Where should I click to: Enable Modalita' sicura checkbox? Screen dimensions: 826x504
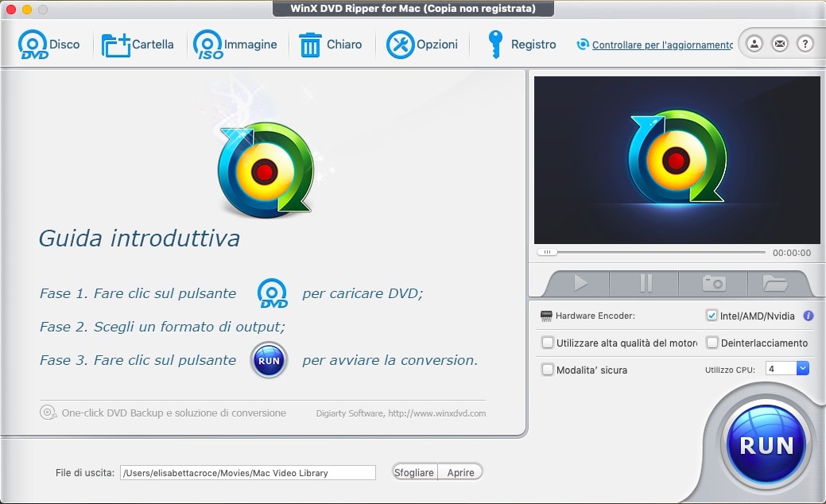point(548,370)
